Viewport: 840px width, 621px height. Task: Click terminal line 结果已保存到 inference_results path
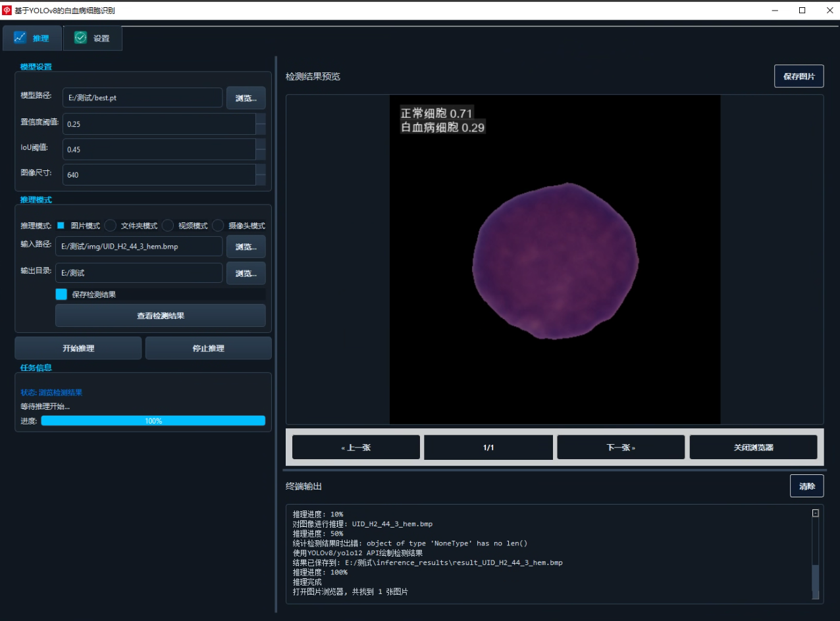coord(428,563)
